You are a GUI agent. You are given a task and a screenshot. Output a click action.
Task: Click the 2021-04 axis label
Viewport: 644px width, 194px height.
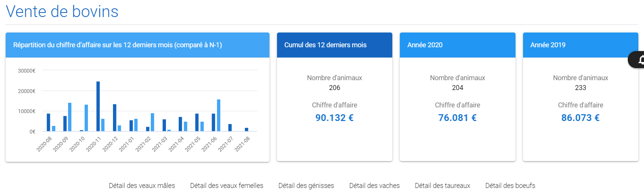176,144
